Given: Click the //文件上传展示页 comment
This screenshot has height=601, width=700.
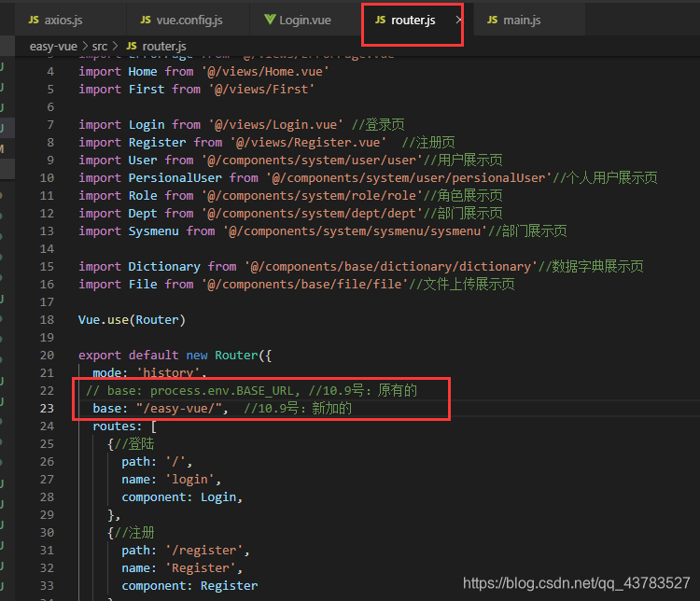Looking at the screenshot, I should [x=462, y=285].
